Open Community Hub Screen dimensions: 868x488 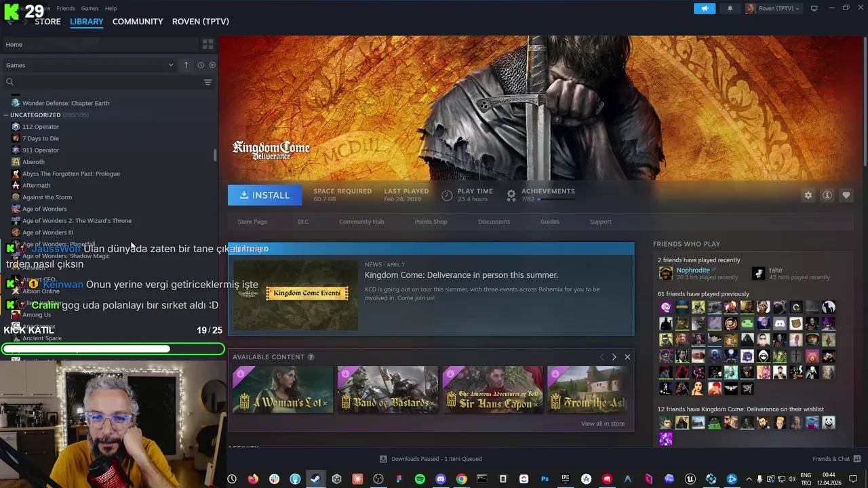click(x=361, y=222)
